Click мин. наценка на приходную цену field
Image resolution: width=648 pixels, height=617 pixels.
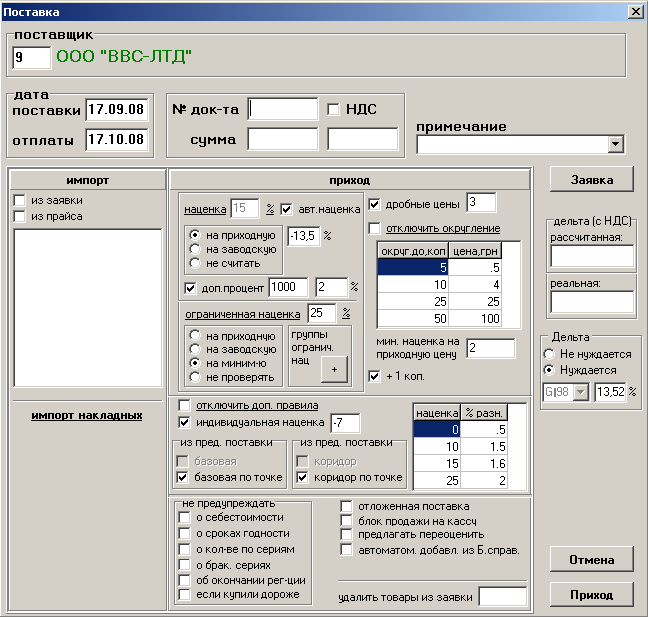pyautogui.click(x=491, y=348)
